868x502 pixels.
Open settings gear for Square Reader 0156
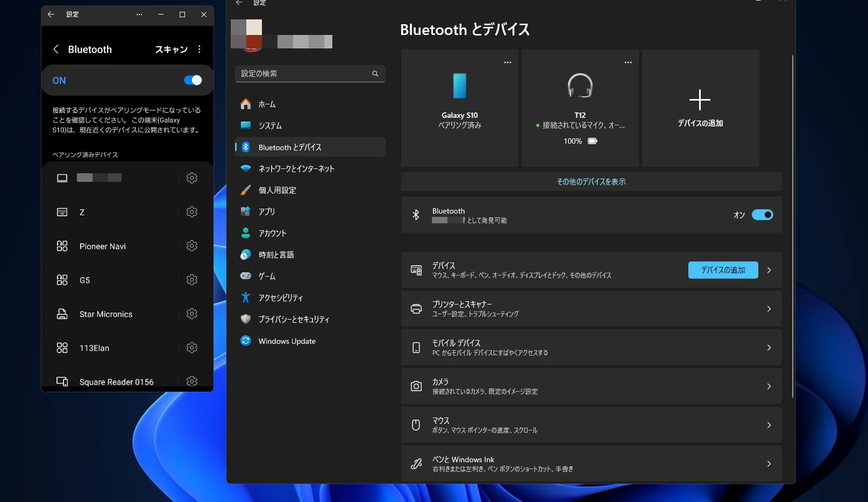point(191,381)
